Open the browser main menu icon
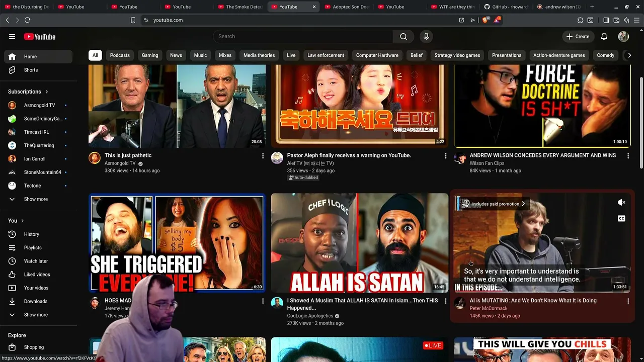The width and height of the screenshot is (644, 362). [636, 20]
